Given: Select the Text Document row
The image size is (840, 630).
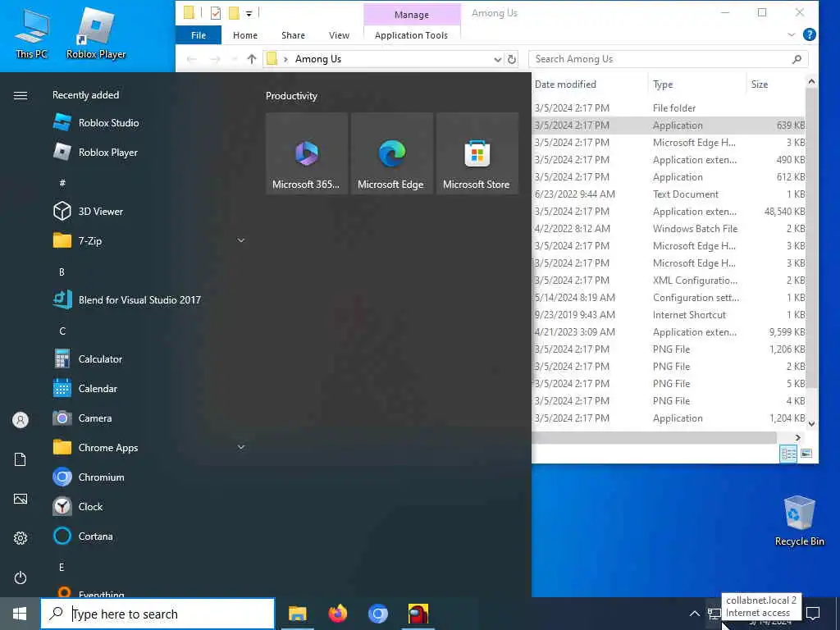Looking at the screenshot, I should 669,194.
